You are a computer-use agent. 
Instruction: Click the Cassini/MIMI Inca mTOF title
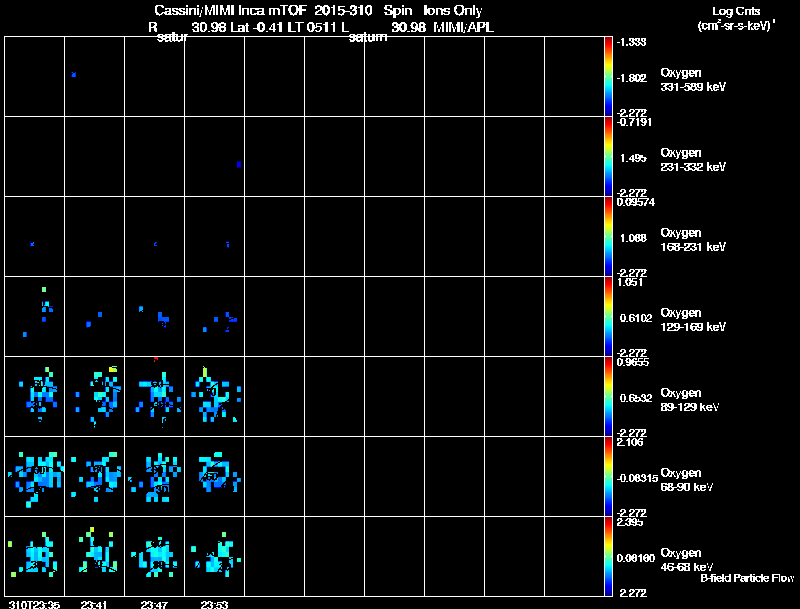coord(231,11)
